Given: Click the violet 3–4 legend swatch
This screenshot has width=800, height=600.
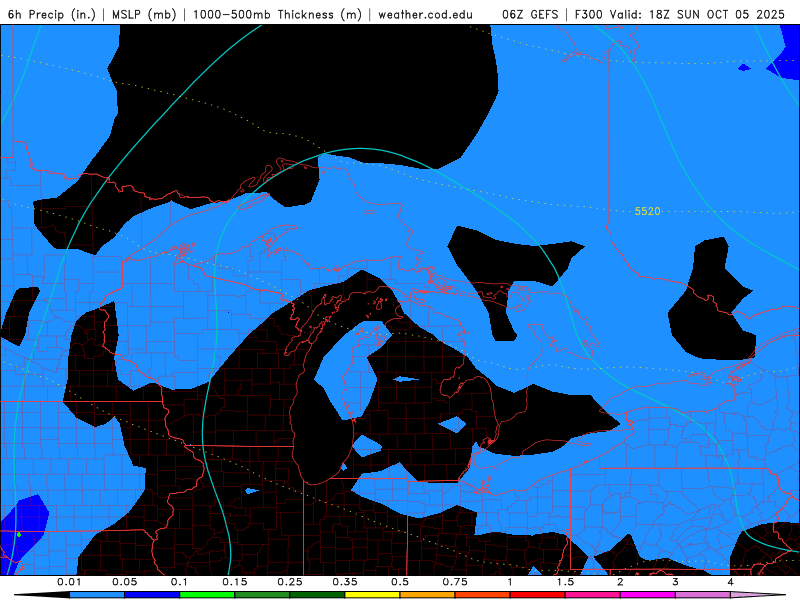Looking at the screenshot, I should (703, 595).
